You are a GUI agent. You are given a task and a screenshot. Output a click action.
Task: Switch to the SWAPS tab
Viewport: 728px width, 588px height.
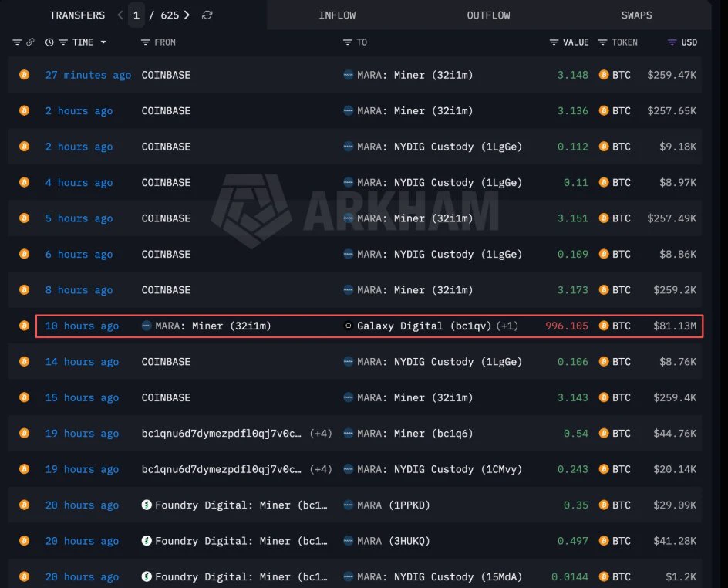(x=636, y=15)
